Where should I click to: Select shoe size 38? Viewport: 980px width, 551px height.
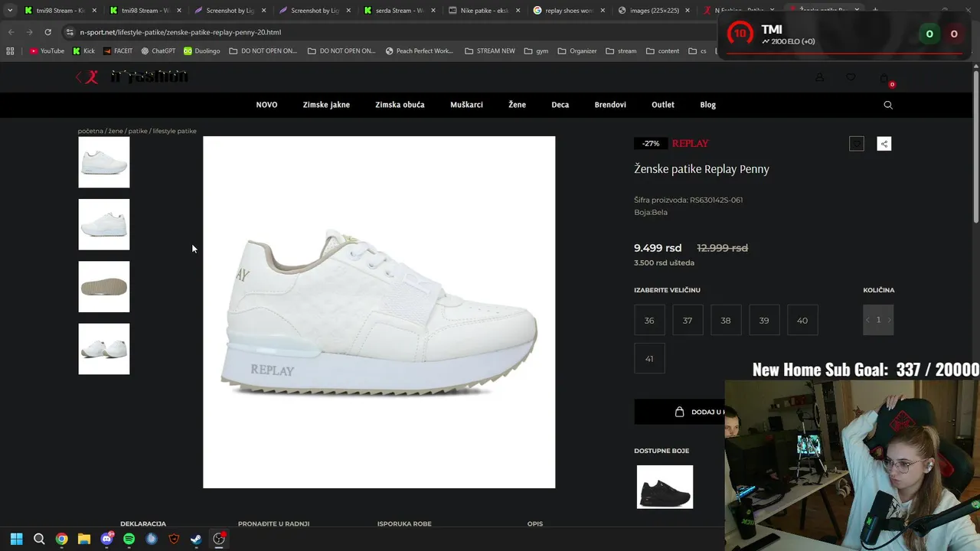[726, 320]
